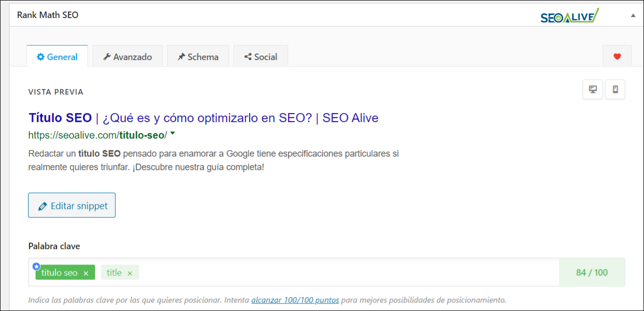Click the gear icon on the General tab
This screenshot has height=311, width=644.
[41, 56]
